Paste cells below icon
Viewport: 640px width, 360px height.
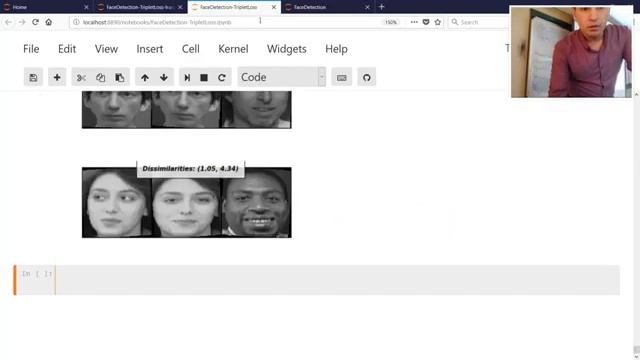pyautogui.click(x=120, y=77)
